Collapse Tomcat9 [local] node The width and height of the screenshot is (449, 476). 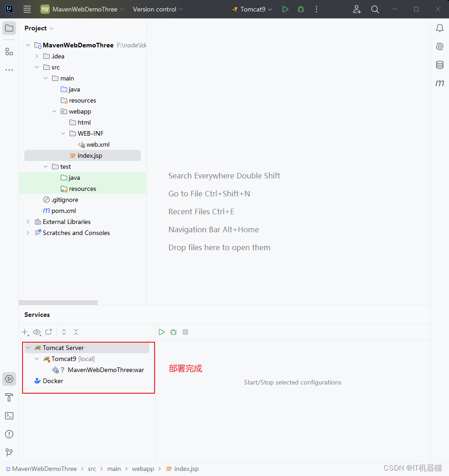(x=37, y=359)
